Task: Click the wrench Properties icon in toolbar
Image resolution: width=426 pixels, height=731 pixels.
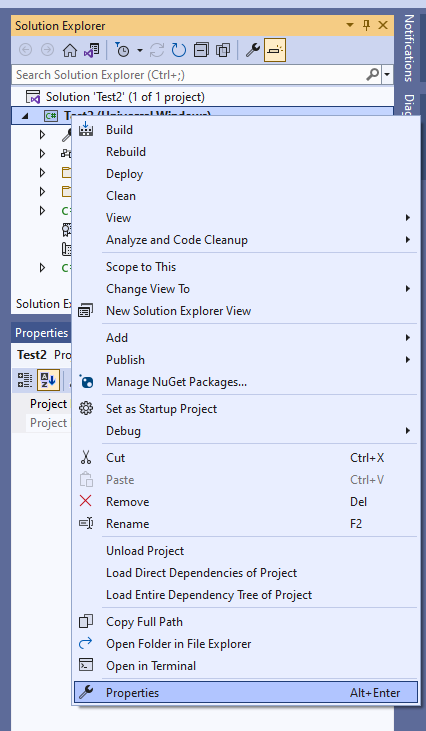Action: coord(253,50)
